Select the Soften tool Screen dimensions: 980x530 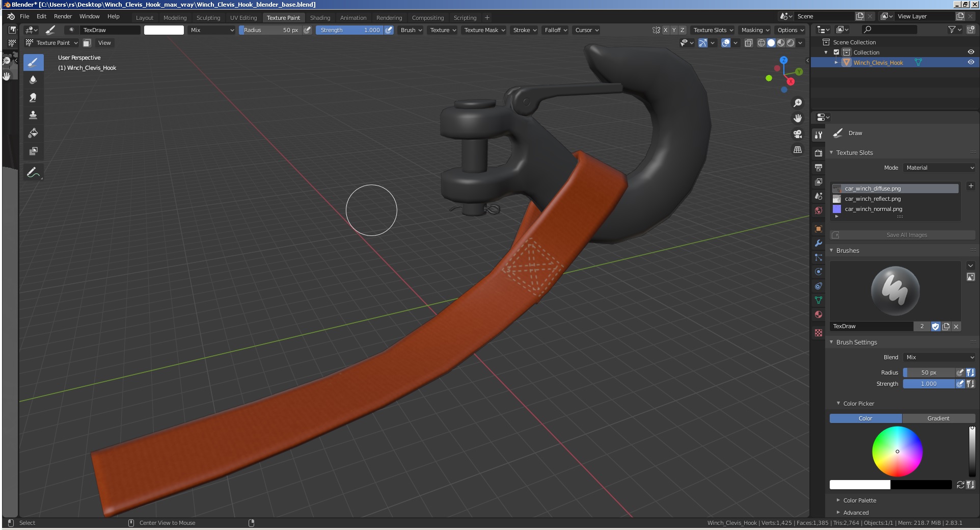click(x=33, y=80)
